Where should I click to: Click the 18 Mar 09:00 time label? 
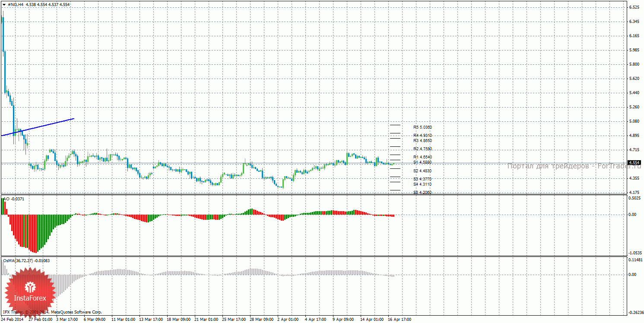(x=179, y=320)
